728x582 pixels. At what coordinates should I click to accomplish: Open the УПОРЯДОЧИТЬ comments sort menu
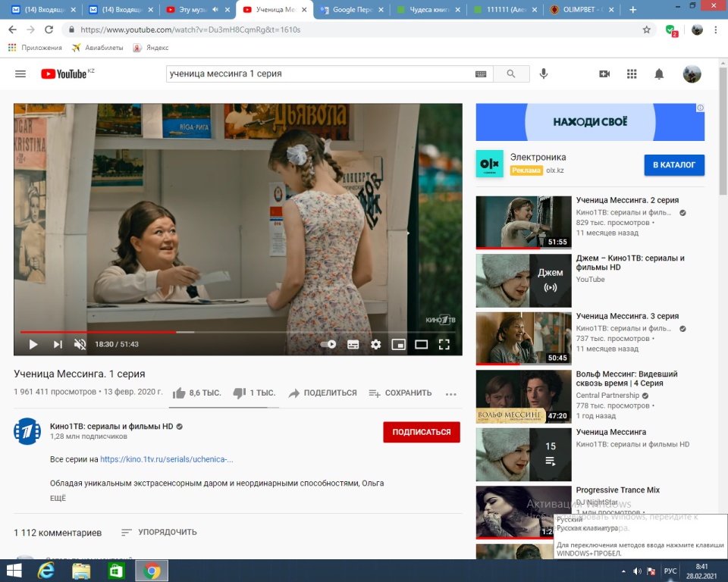[x=158, y=532]
